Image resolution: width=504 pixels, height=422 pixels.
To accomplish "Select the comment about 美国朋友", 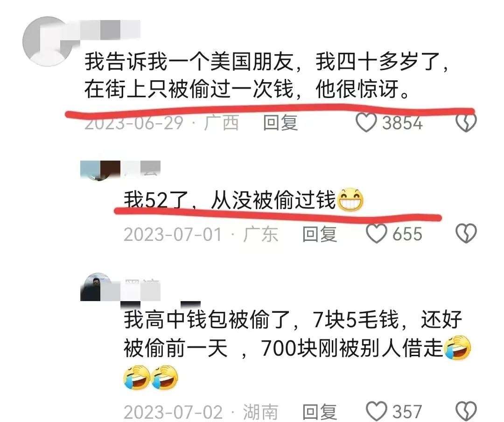I will (266, 75).
